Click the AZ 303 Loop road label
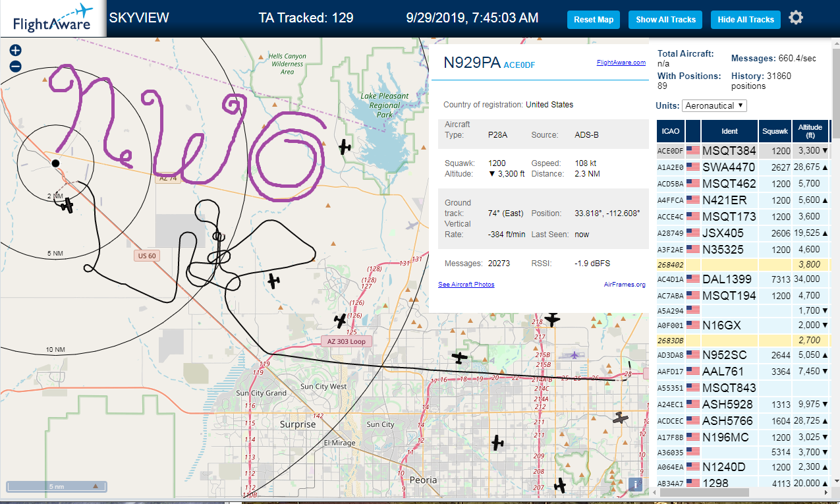 point(347,341)
